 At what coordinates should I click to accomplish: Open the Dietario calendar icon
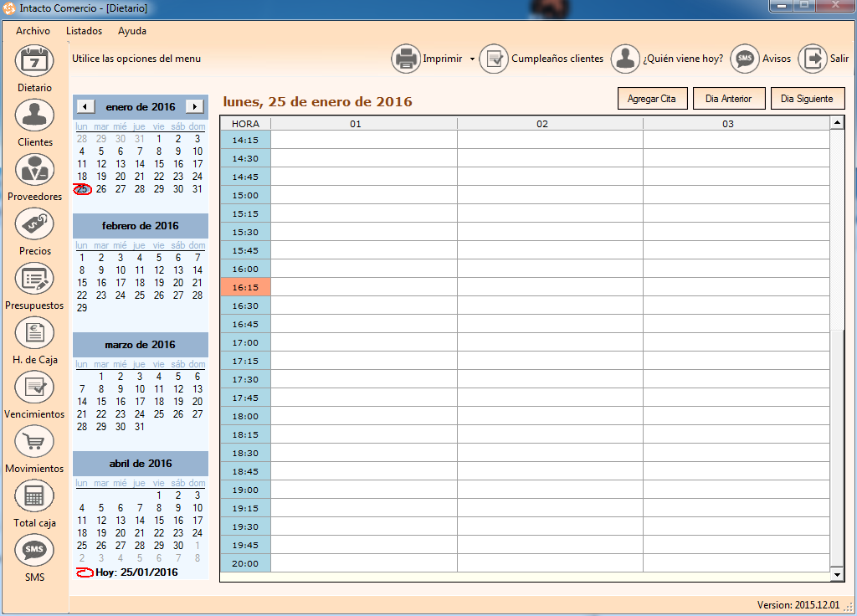click(34, 60)
